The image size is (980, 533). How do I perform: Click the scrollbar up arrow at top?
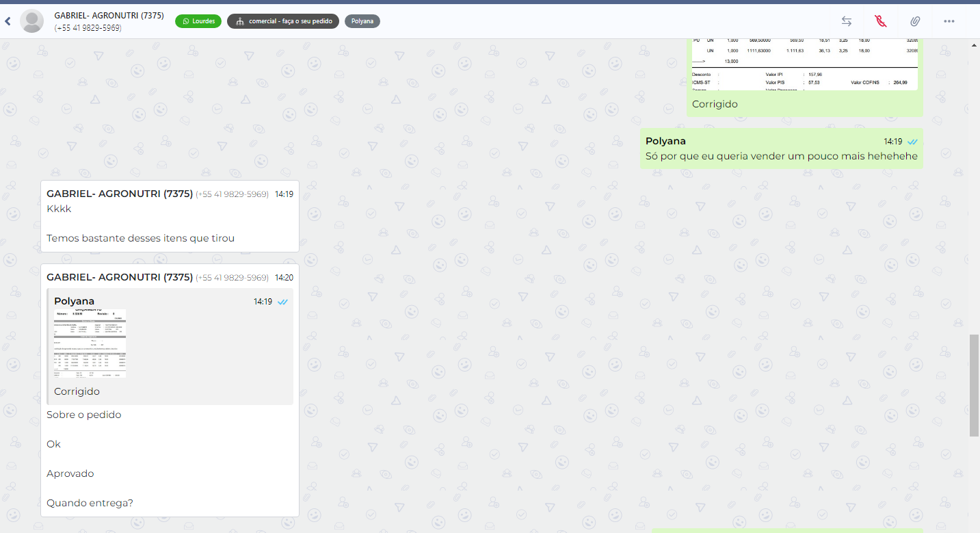pos(975,44)
